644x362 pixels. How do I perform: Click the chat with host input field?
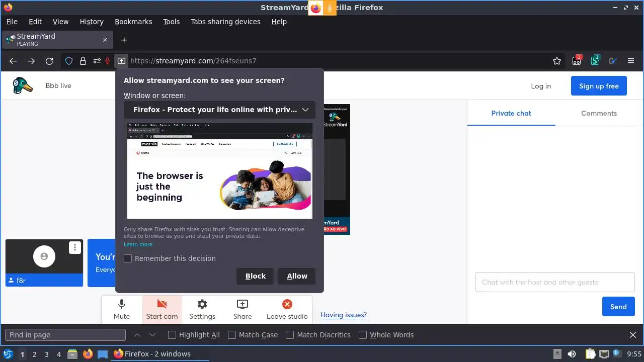(555, 282)
